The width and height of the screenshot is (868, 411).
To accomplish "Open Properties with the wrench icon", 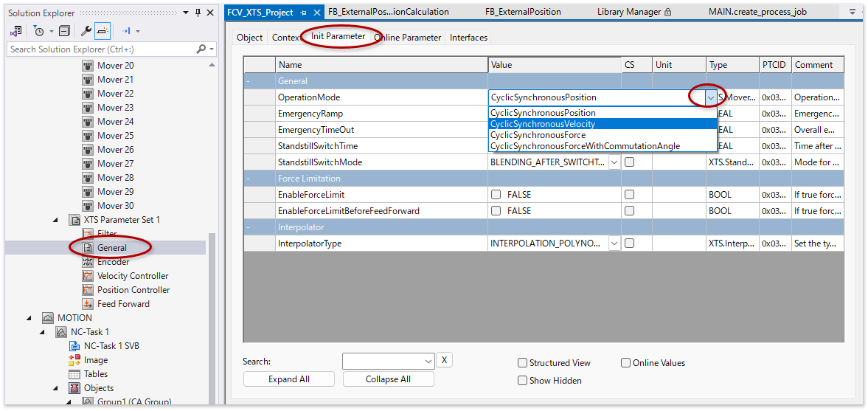I will tap(87, 32).
